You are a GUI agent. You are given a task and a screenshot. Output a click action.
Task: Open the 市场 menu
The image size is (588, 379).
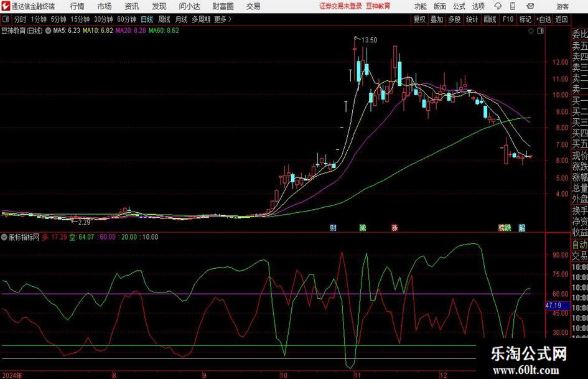(105, 6)
